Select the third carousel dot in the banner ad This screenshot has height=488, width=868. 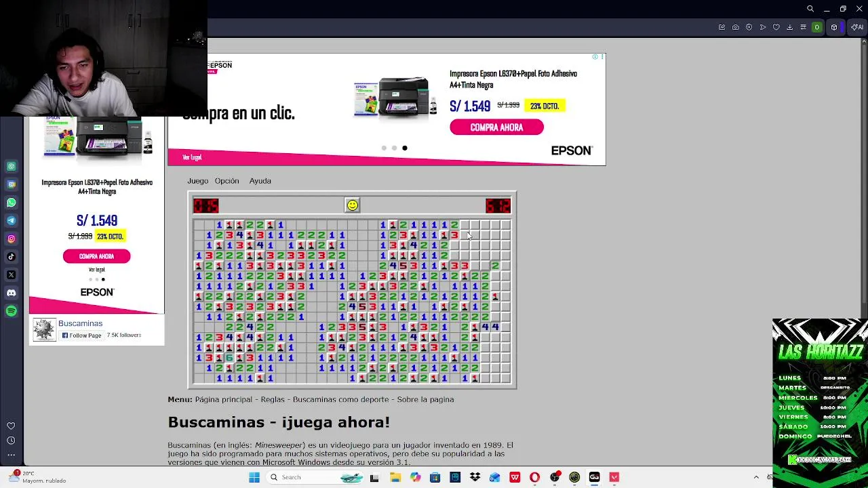pos(405,148)
